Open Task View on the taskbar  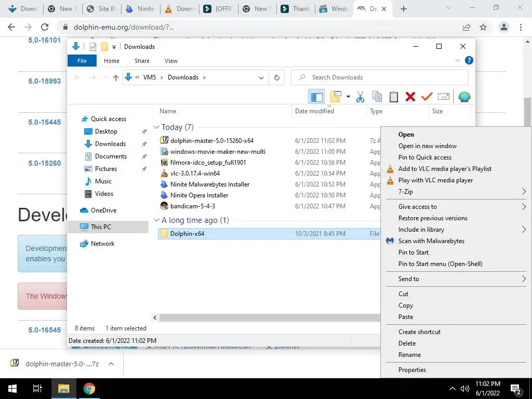click(x=37, y=389)
